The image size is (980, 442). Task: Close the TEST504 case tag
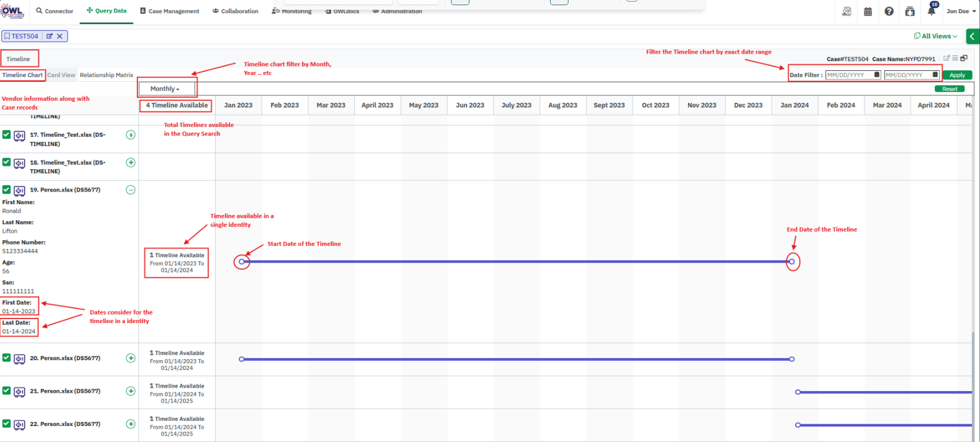point(60,36)
